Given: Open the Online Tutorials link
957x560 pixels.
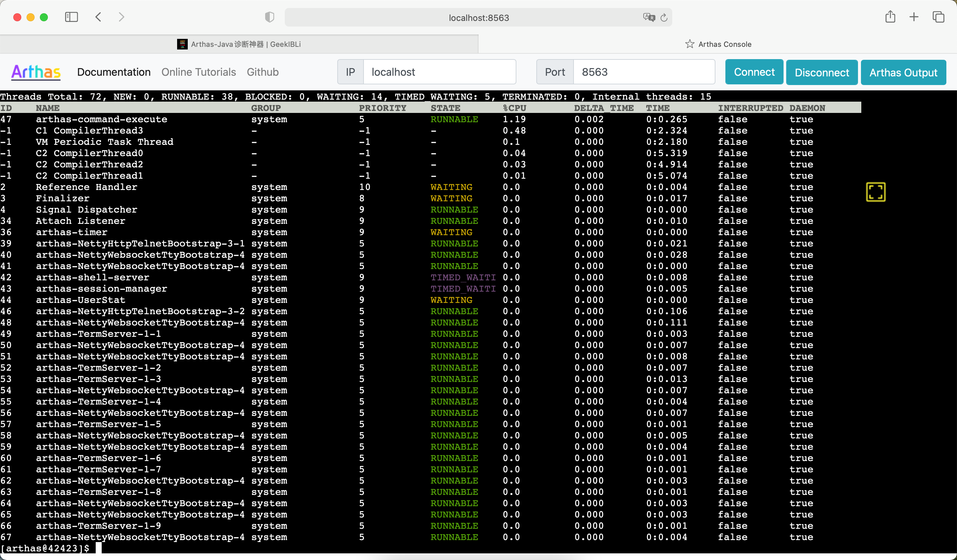Looking at the screenshot, I should (x=199, y=72).
